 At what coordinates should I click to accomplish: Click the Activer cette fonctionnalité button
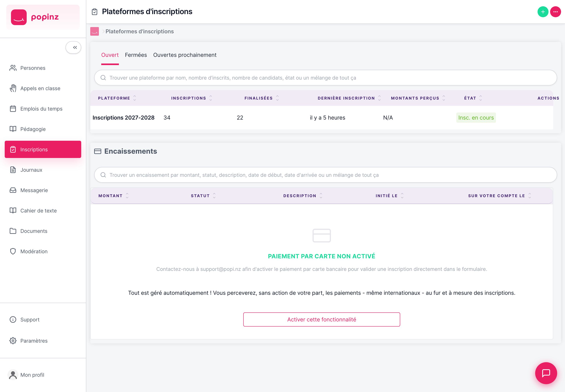point(322,319)
